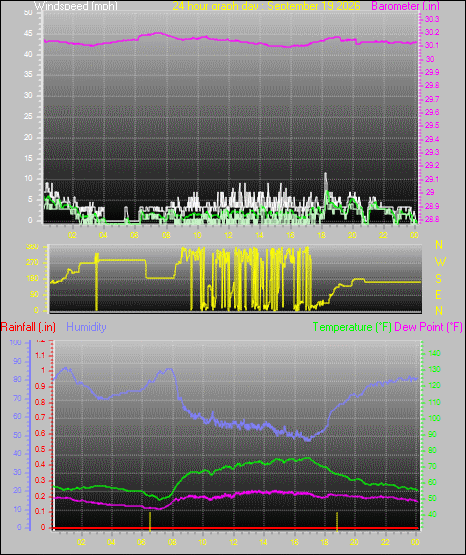The width and height of the screenshot is (466, 555).
Task: Click the N label at top of wind direction scale
Action: [439, 245]
